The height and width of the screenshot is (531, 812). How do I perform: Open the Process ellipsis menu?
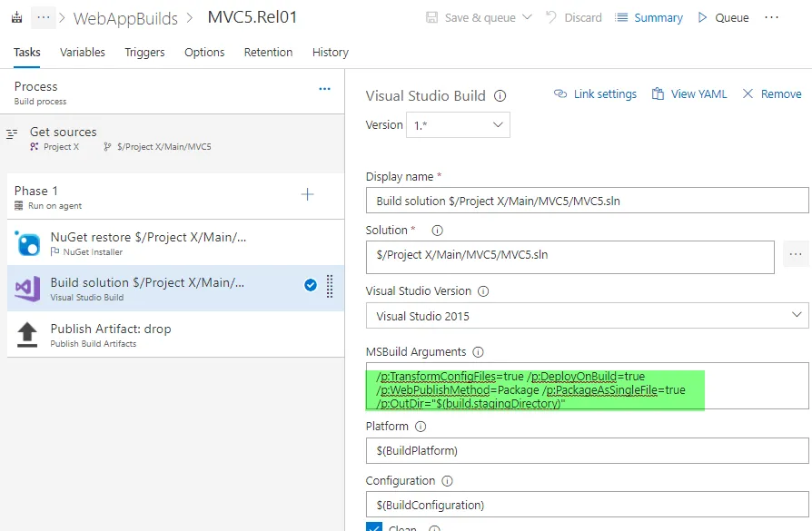coord(324,89)
